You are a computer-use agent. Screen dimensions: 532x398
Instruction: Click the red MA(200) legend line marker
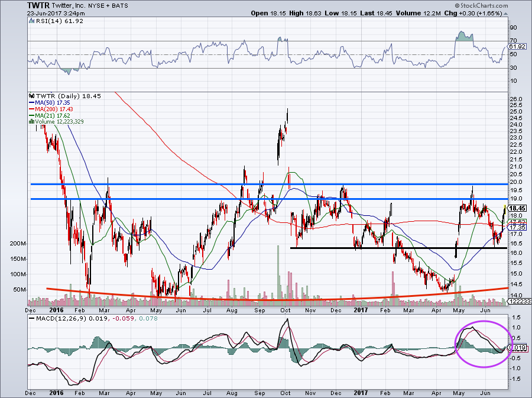(x=31, y=109)
